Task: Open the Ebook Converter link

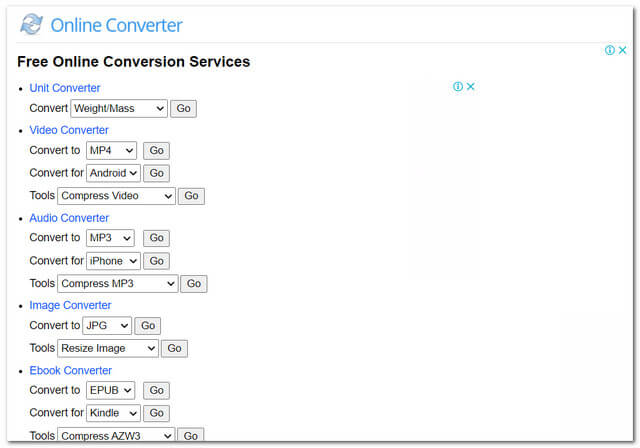Action: pyautogui.click(x=70, y=371)
